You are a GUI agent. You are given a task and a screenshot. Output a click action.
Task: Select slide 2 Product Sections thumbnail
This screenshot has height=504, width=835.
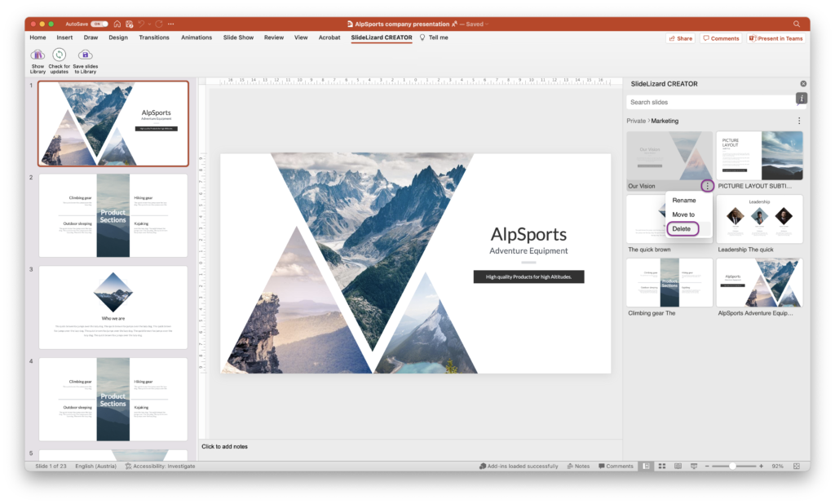pos(113,215)
